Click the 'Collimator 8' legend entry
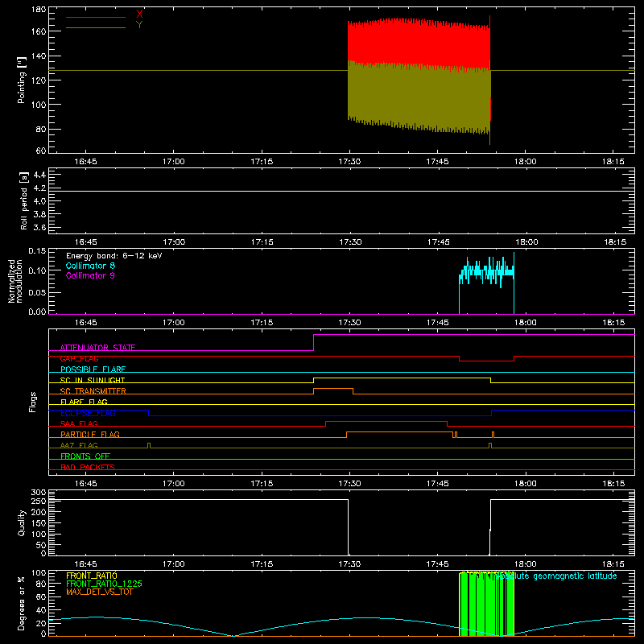 [90, 266]
